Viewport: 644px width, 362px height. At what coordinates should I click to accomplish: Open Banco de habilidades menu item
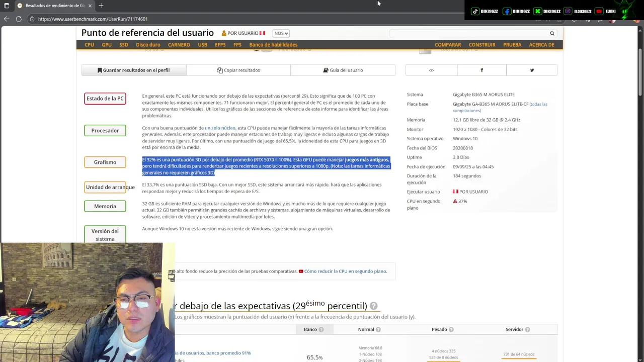tap(273, 45)
